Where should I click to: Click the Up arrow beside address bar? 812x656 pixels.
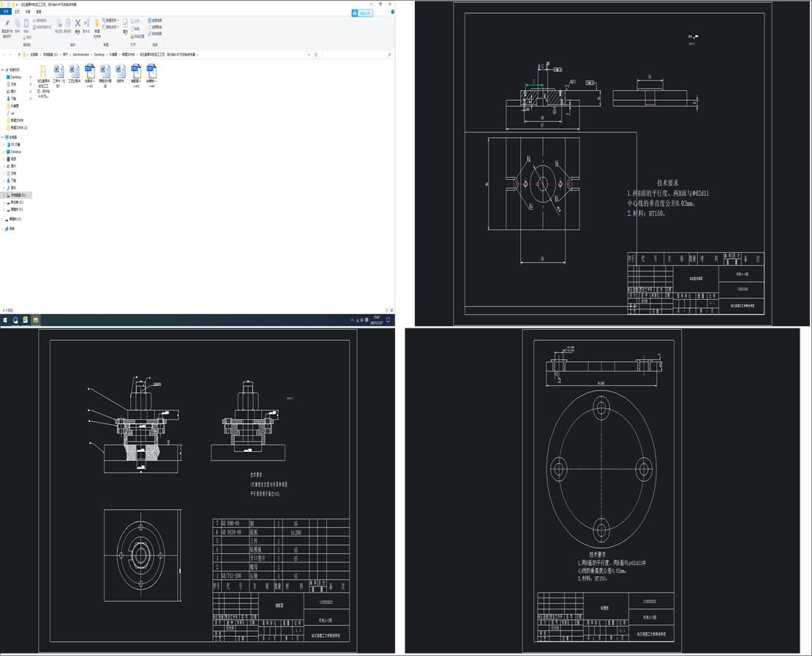pyautogui.click(x=19, y=54)
